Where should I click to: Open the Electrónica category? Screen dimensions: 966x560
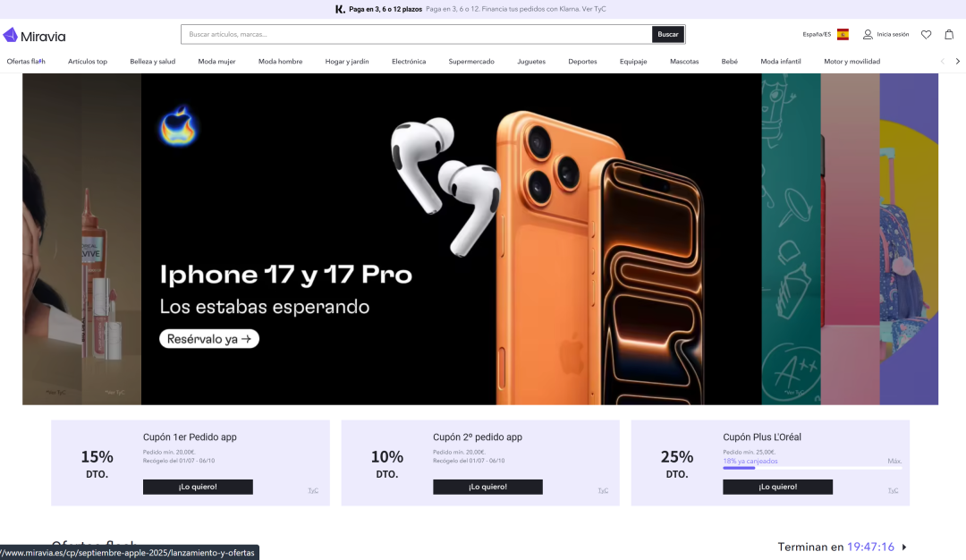[409, 62]
